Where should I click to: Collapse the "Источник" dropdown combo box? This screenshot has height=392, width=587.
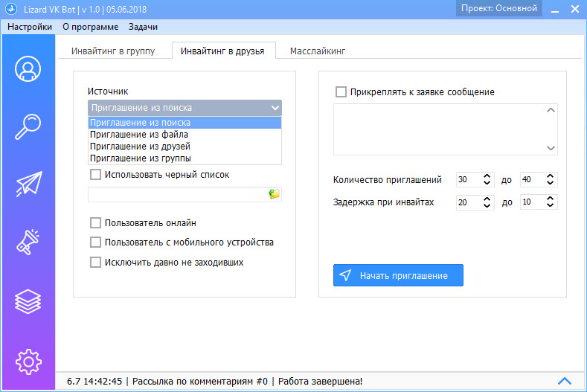click(x=185, y=108)
